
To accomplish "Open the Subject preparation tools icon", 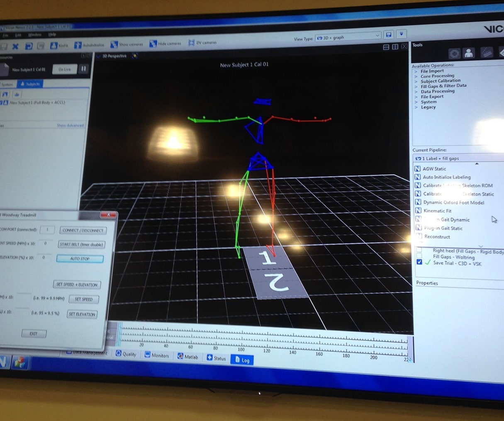I will (x=469, y=53).
